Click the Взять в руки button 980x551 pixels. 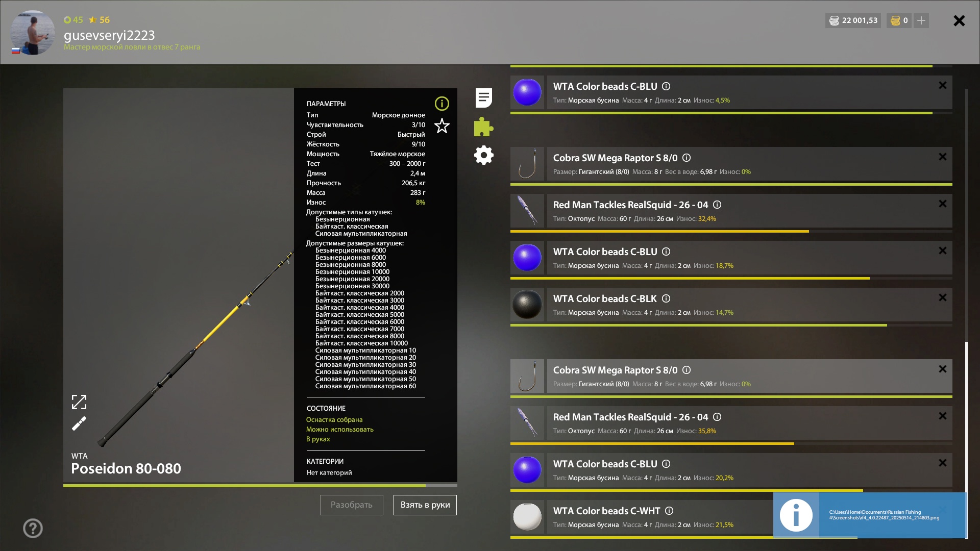point(425,505)
